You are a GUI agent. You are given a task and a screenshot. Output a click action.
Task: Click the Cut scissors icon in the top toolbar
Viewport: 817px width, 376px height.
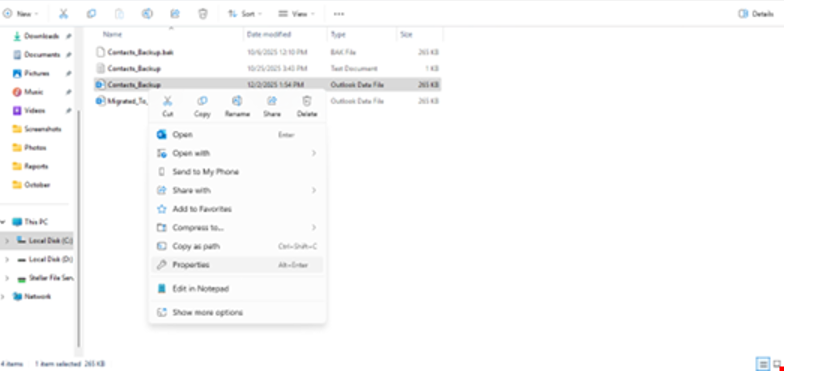(63, 14)
